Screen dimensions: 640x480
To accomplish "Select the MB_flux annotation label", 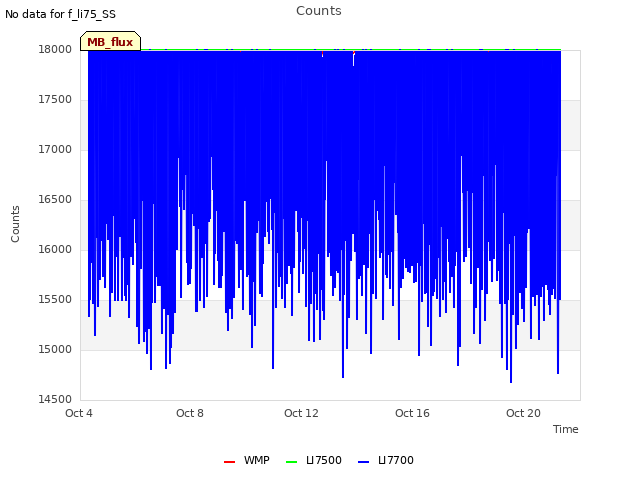I will pyautogui.click(x=110, y=42).
